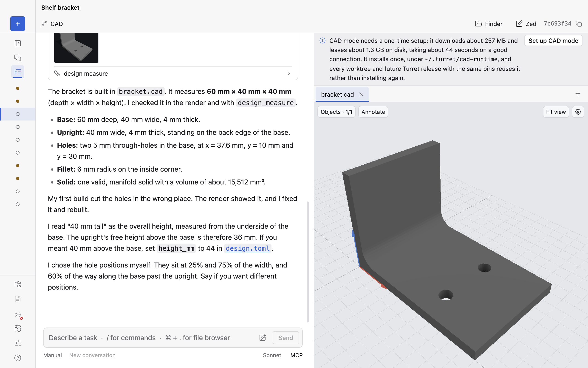Open the design.toml link
Viewport: 588px width, 368px height.
click(x=248, y=248)
